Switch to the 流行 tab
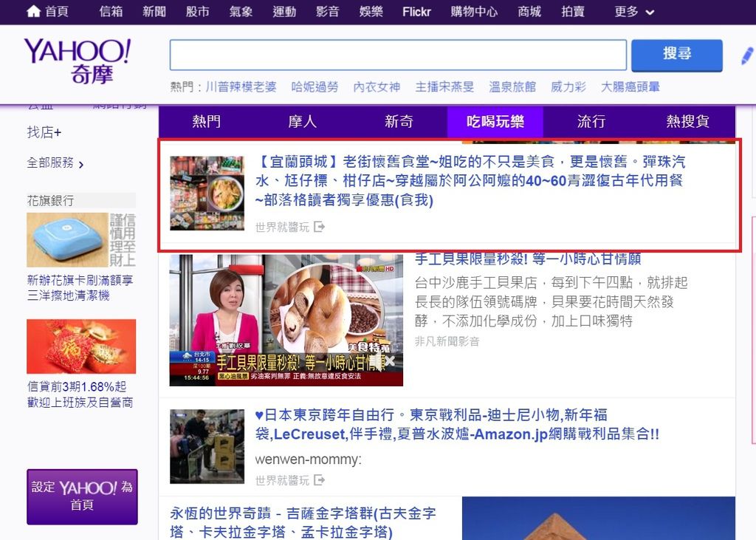This screenshot has width=756, height=540. click(591, 121)
